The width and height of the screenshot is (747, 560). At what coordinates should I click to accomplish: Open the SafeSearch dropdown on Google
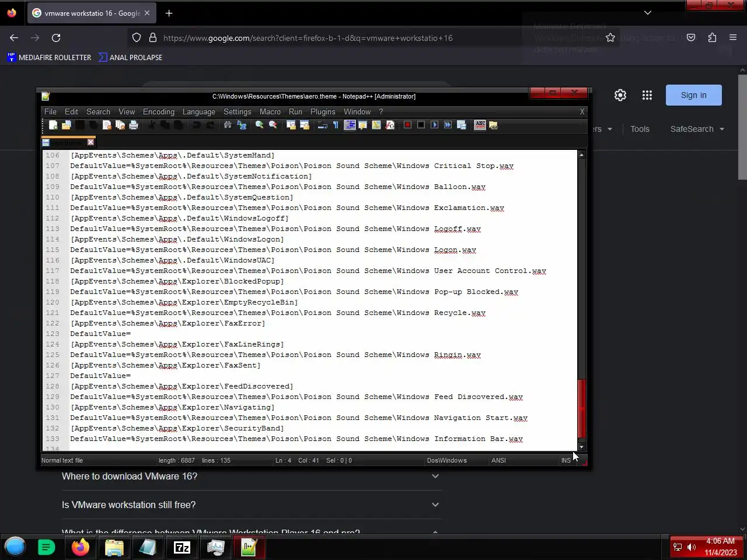(697, 129)
